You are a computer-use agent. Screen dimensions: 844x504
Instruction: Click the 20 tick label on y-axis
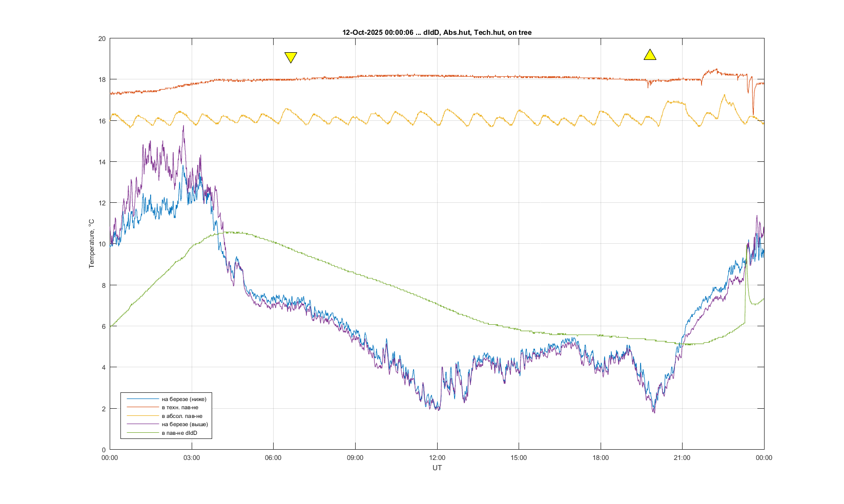tap(101, 38)
